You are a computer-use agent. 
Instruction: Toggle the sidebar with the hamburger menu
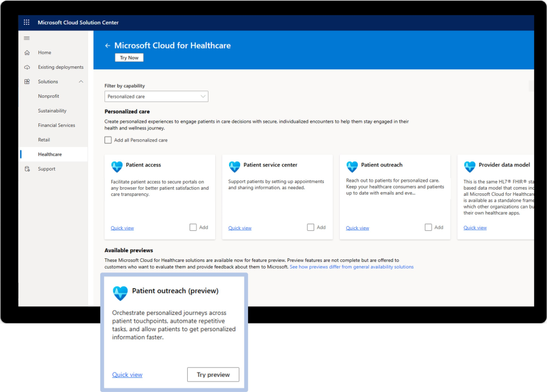click(x=26, y=38)
